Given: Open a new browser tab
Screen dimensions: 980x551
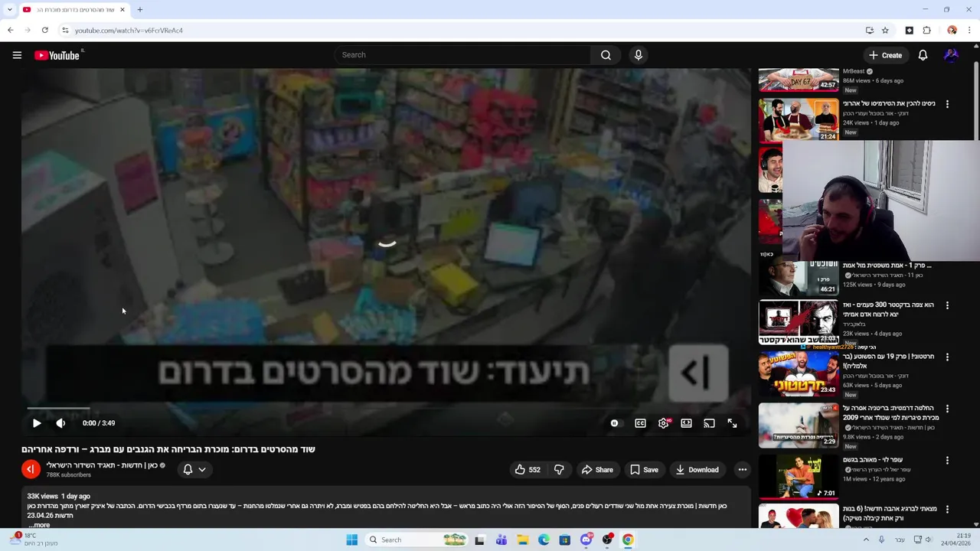Looking at the screenshot, I should point(139,10).
